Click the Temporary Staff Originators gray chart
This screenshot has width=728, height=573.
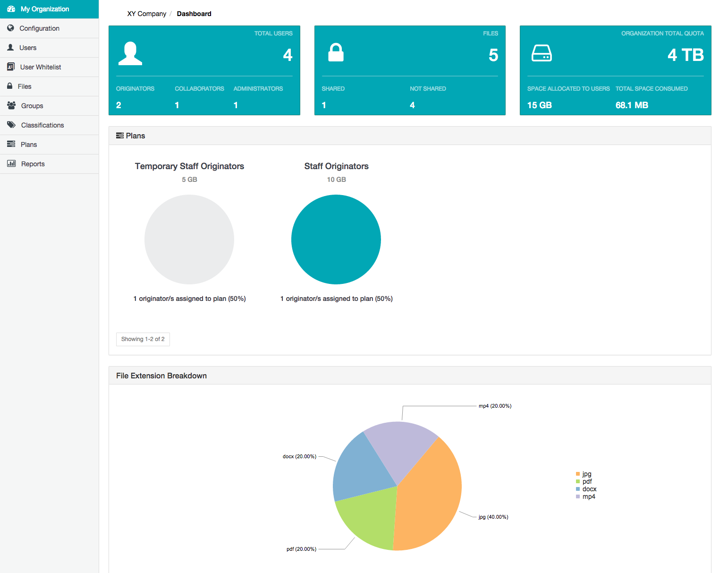189,239
